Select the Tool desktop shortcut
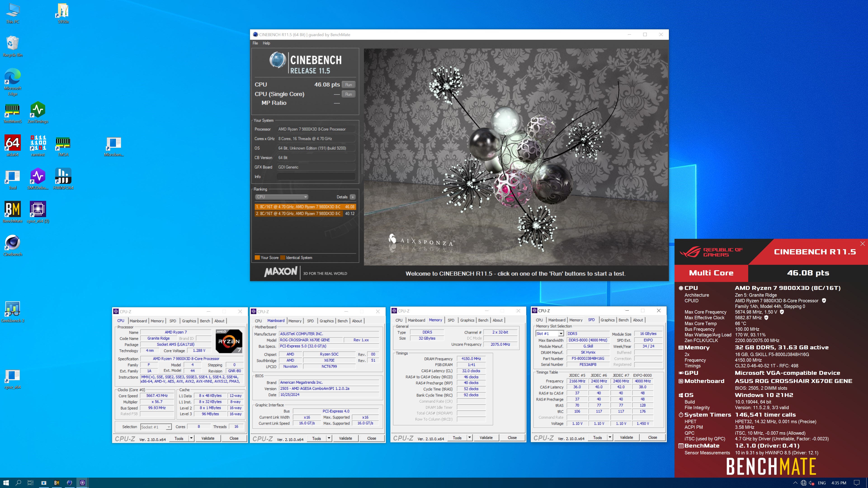868x488 pixels. pos(12,179)
